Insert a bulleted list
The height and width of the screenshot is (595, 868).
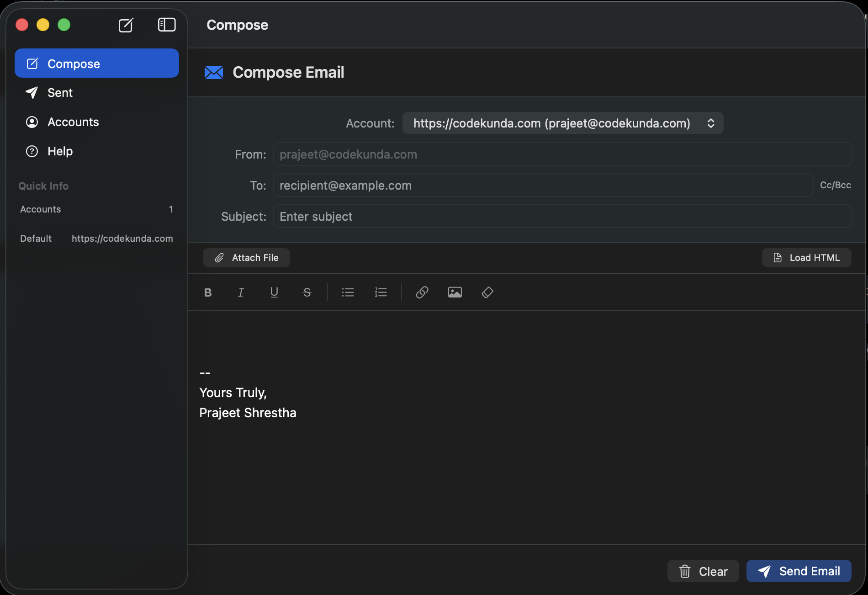click(x=348, y=292)
